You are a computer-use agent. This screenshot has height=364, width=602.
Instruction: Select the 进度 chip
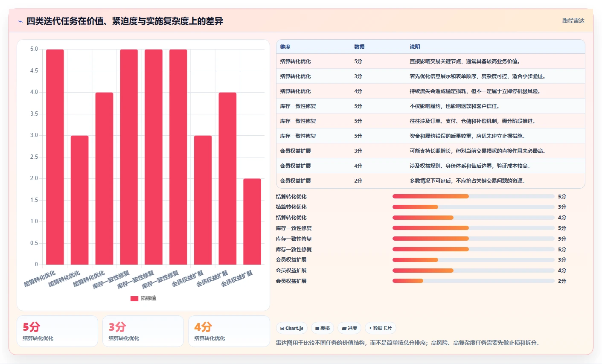[x=349, y=328]
